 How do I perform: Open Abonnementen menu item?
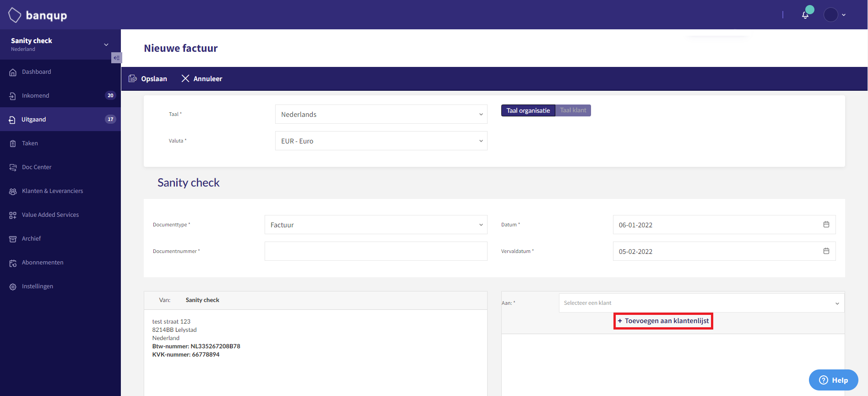(60, 263)
